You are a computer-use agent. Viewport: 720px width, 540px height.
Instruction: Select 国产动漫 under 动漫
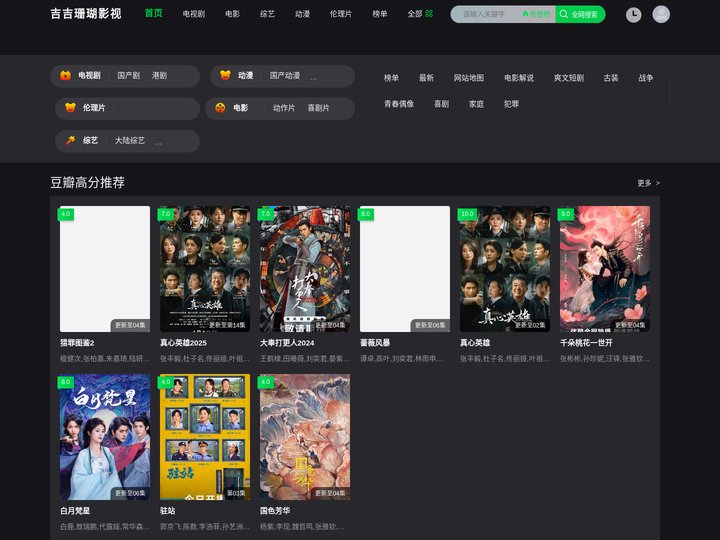(285, 75)
